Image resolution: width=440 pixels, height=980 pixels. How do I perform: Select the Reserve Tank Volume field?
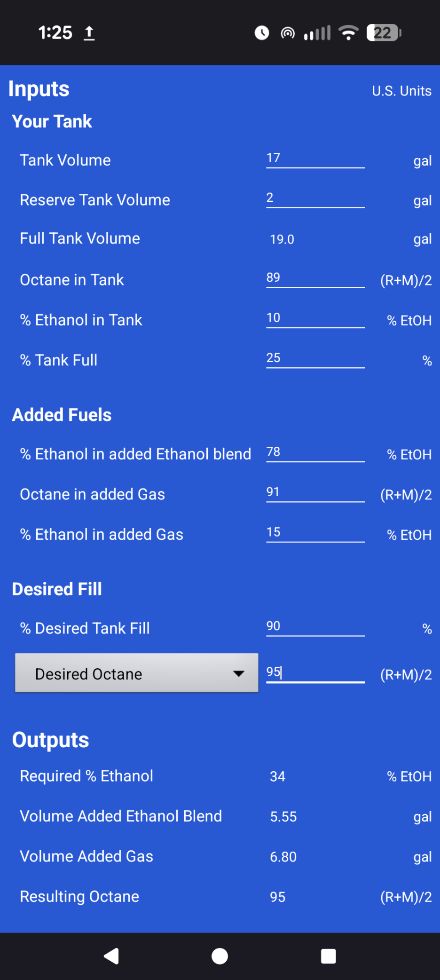coord(315,198)
